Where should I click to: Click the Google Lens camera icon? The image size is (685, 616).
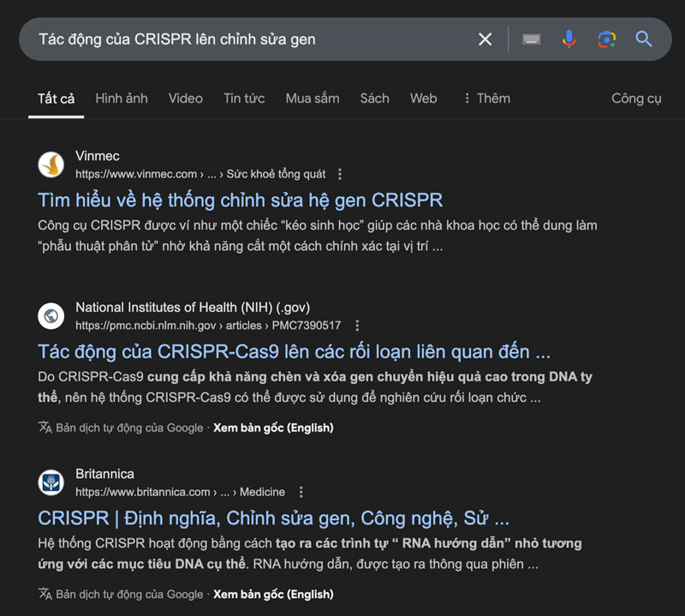coord(607,39)
